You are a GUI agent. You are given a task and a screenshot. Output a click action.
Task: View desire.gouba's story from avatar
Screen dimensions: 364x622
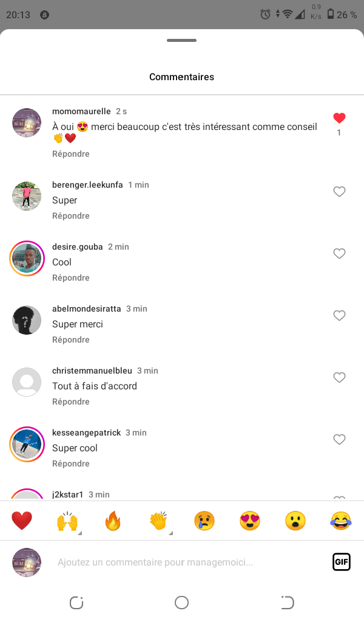click(x=27, y=259)
